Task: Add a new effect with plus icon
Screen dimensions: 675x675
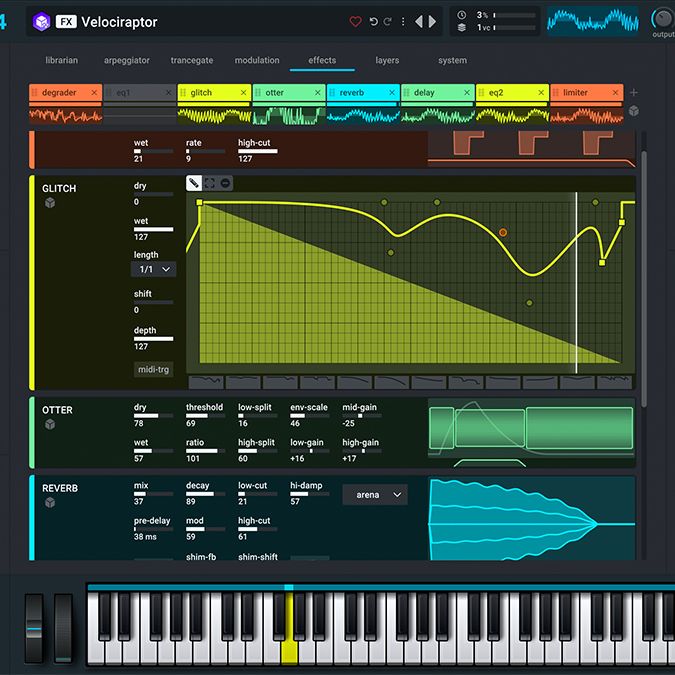Action: tap(634, 93)
